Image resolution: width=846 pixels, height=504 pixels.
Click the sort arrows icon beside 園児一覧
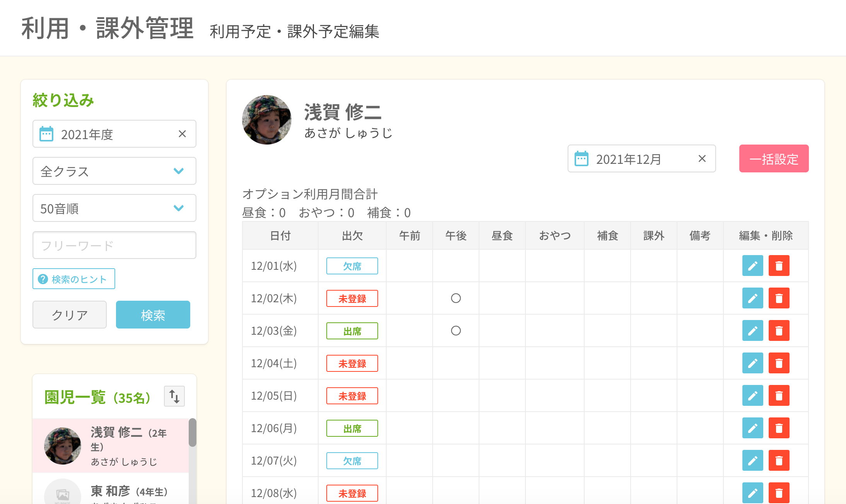[x=174, y=396]
